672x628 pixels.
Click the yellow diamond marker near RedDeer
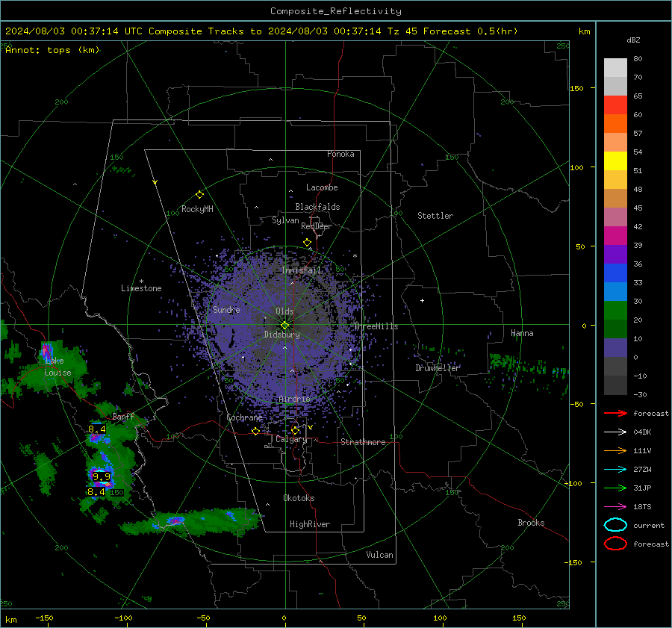click(308, 243)
